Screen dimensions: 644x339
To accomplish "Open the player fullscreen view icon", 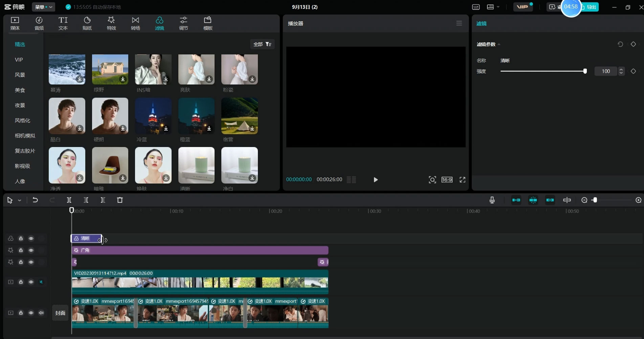I will tap(462, 180).
